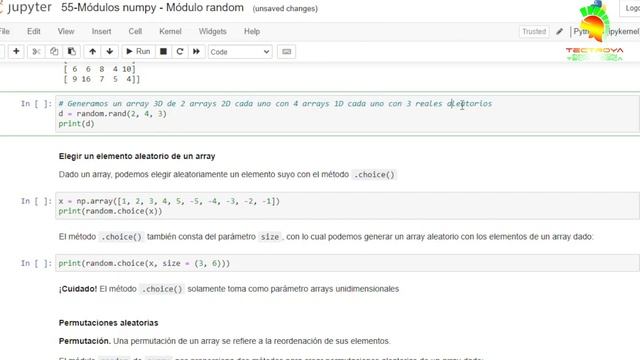Open the View menu

click(x=66, y=31)
